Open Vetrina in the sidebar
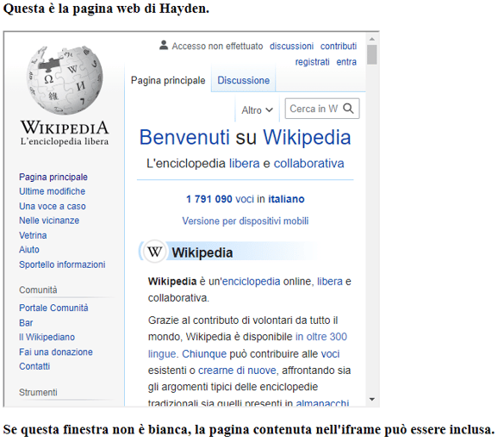 pos(33,235)
